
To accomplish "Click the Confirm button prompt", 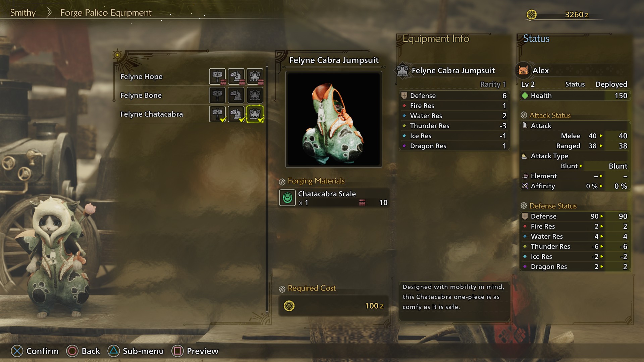I will 35,351.
